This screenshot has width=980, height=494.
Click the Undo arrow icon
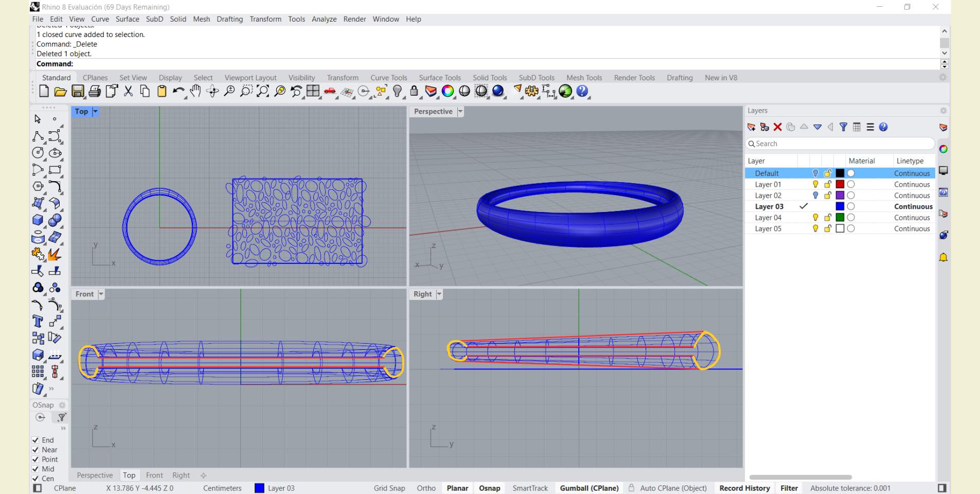click(179, 92)
